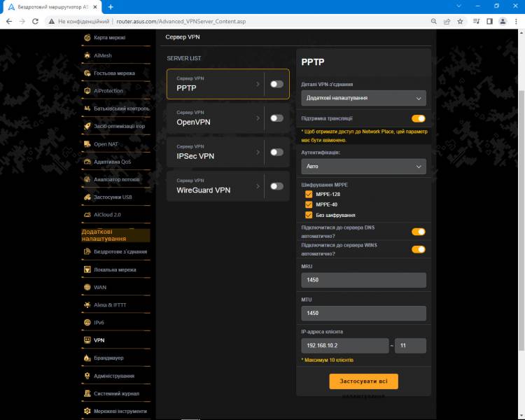This screenshot has width=525, height=420.
Task: Expand the IPSec VPN row chevron
Action: (x=258, y=153)
